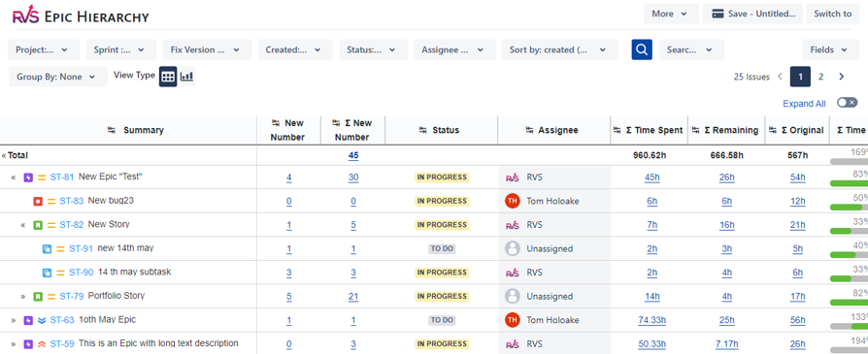Viewport: 868px width, 354px height.
Task: Click 74.33h time spent for ST-63
Action: [652, 320]
